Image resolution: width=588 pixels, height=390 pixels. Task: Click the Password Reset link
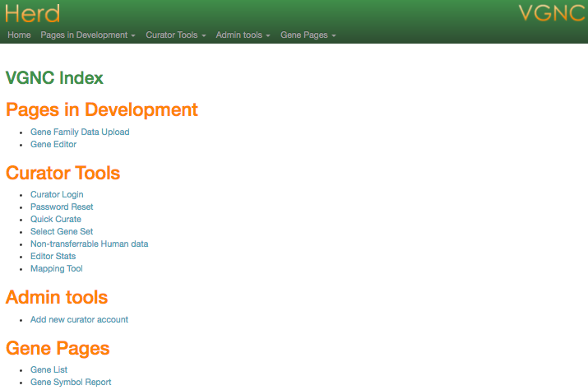click(62, 207)
